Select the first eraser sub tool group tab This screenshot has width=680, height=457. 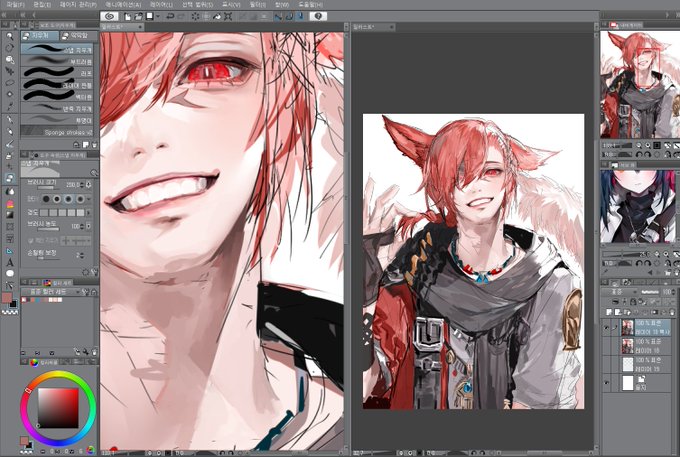point(39,36)
